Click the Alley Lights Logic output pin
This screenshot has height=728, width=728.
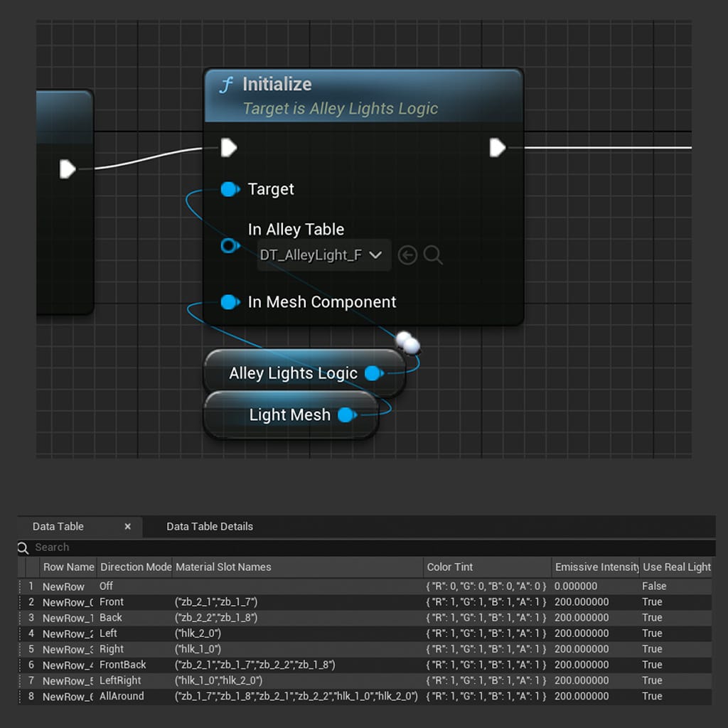[373, 373]
